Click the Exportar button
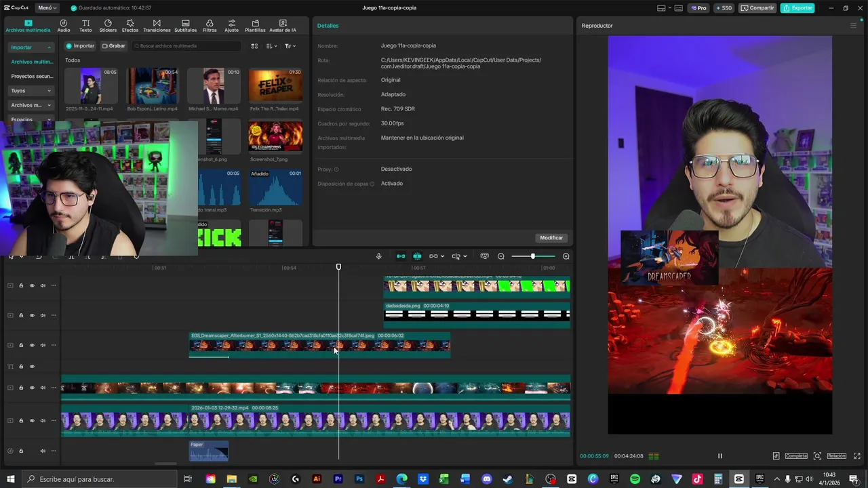 point(797,8)
